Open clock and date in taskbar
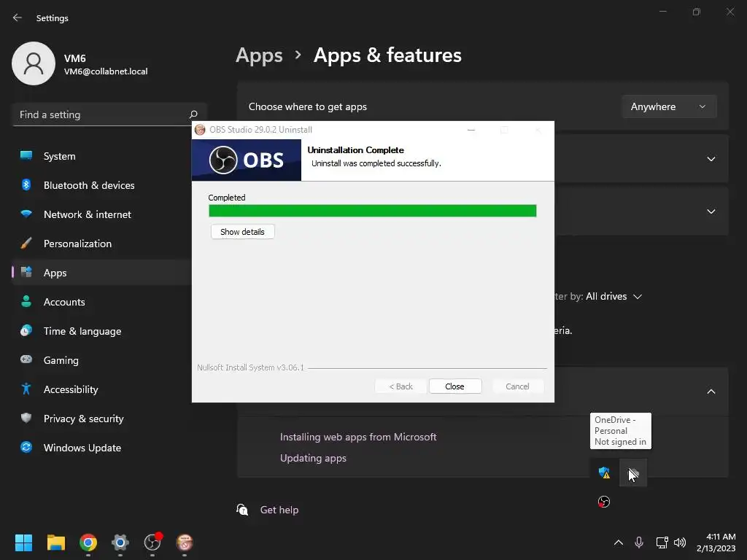Image resolution: width=747 pixels, height=560 pixels. coord(716,542)
